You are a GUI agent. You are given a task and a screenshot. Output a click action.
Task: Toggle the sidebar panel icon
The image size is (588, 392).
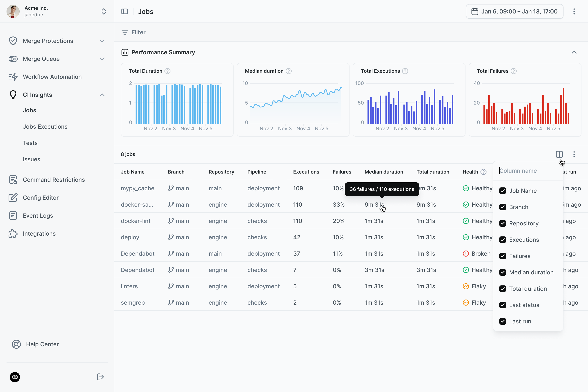click(124, 11)
